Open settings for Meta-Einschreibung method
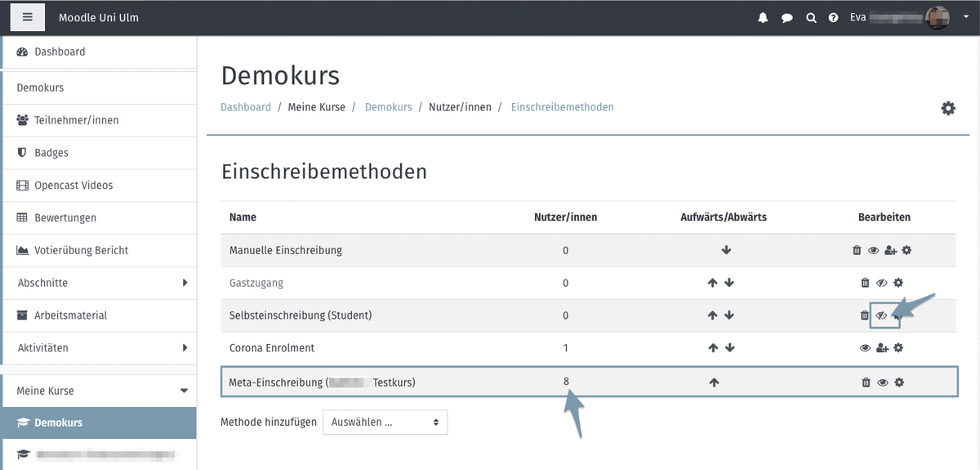The height and width of the screenshot is (470, 980). point(899,382)
